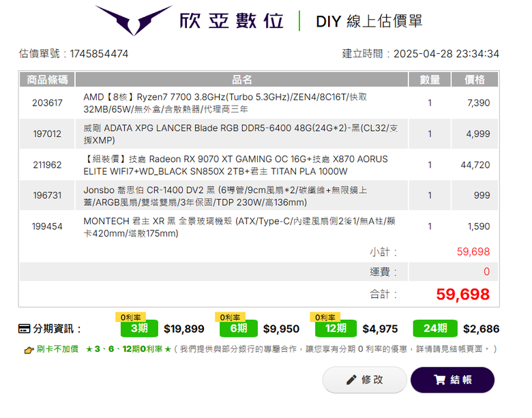Click the 商品條碼 column header

[47, 80]
